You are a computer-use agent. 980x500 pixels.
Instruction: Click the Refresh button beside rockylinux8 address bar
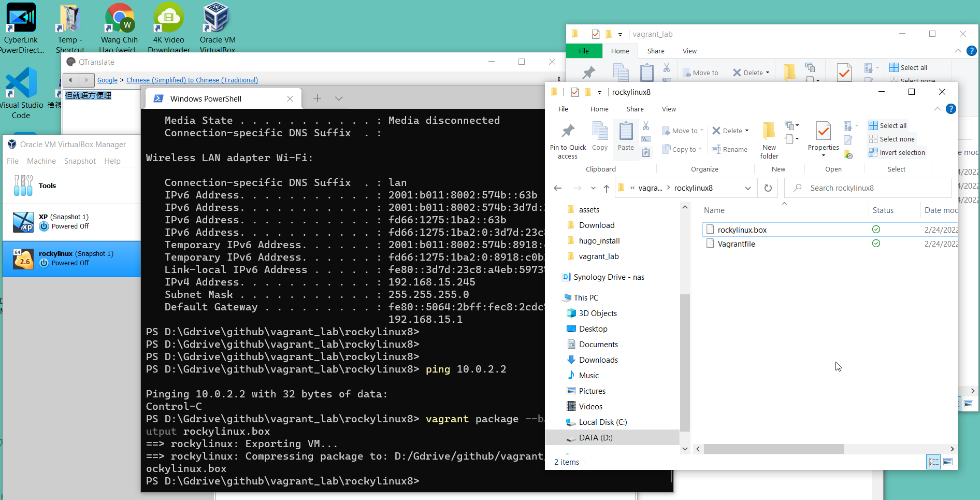768,188
